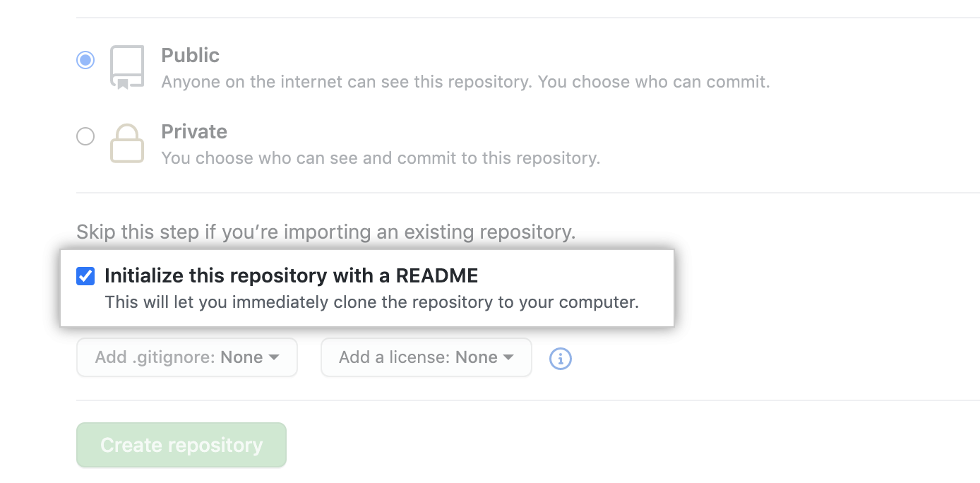Click the caret icon on the .gitignore dropdown
Screen dimensions: 980x483
click(x=275, y=357)
